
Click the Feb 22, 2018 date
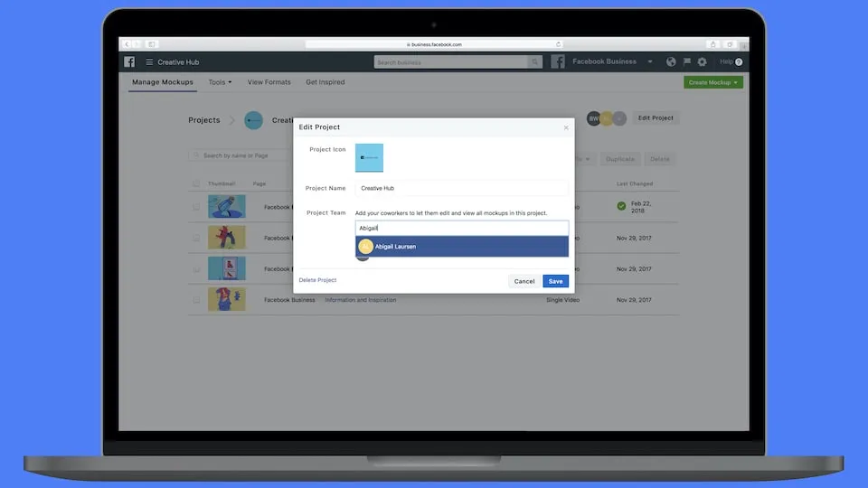point(641,207)
